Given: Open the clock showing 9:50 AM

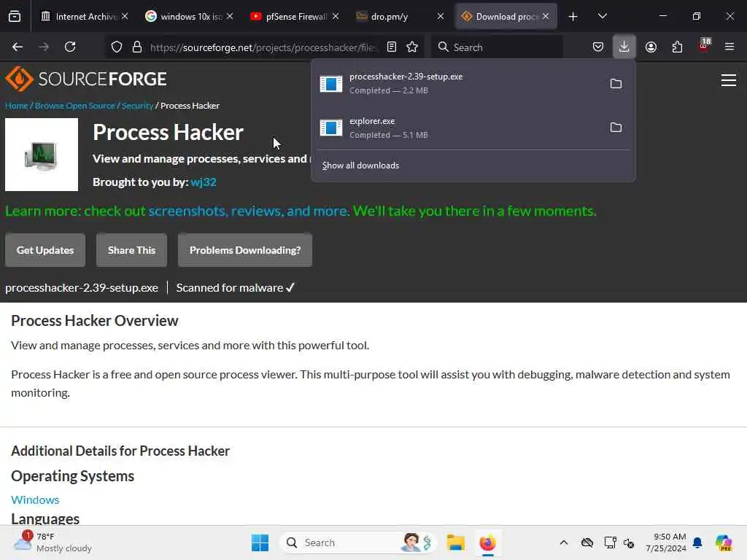Looking at the screenshot, I should tap(666, 542).
